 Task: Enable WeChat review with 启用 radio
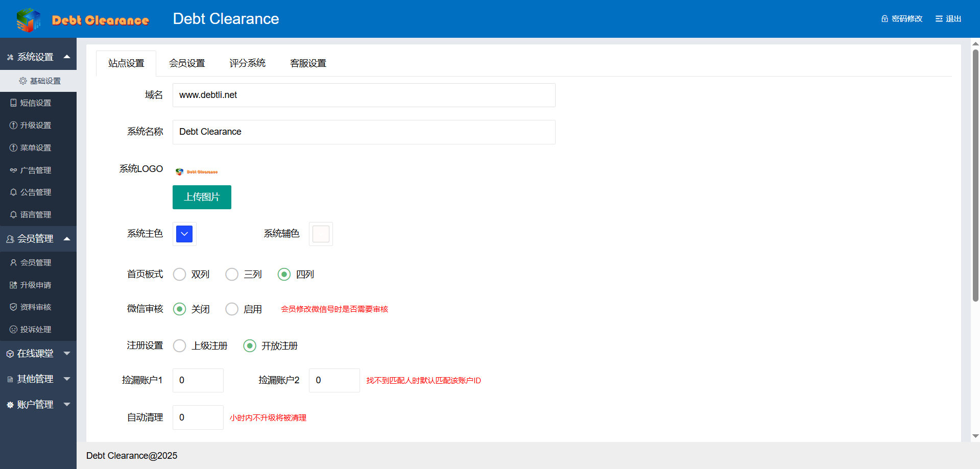(232, 309)
